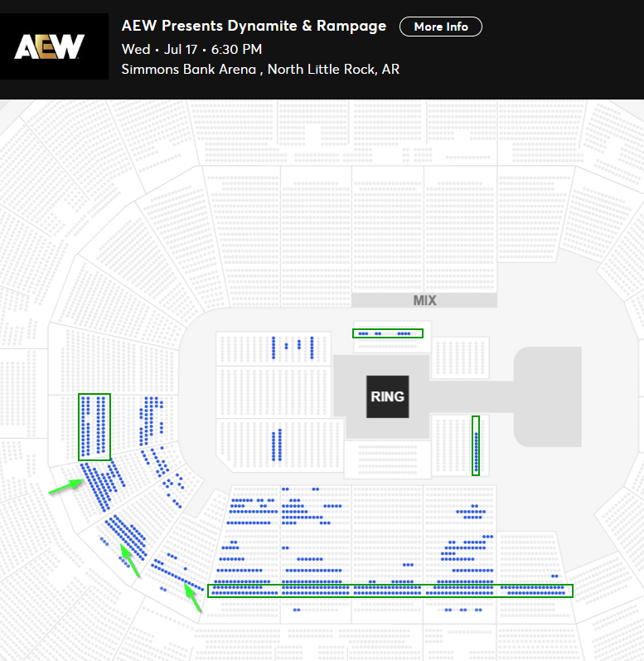Select the floor section directly below the ring

pyautogui.click(x=388, y=459)
